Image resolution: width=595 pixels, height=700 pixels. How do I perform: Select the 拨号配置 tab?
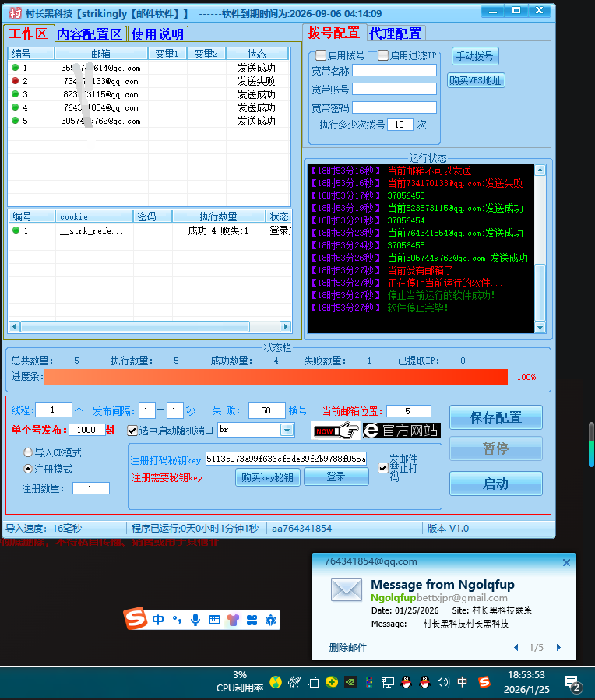(334, 33)
